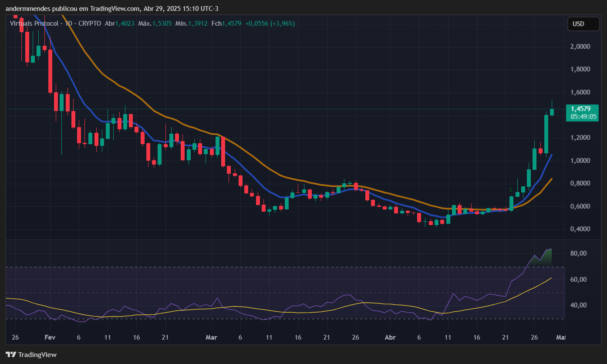Click the 0,4000 price scale label
Screen dimensions: 607x364
click(579, 229)
